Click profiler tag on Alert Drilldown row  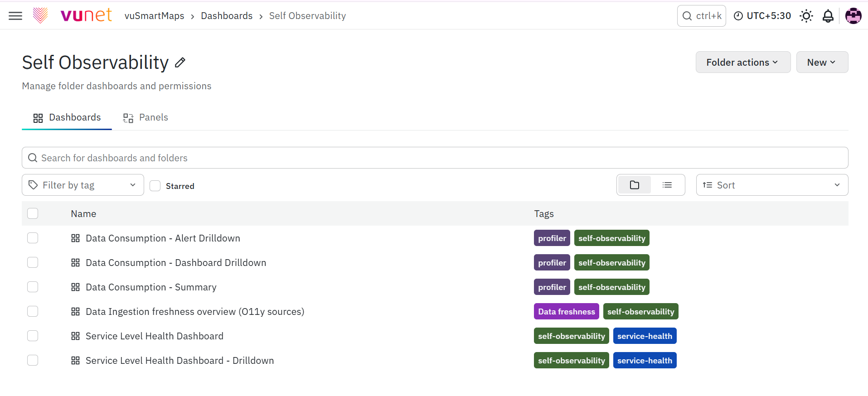click(552, 238)
